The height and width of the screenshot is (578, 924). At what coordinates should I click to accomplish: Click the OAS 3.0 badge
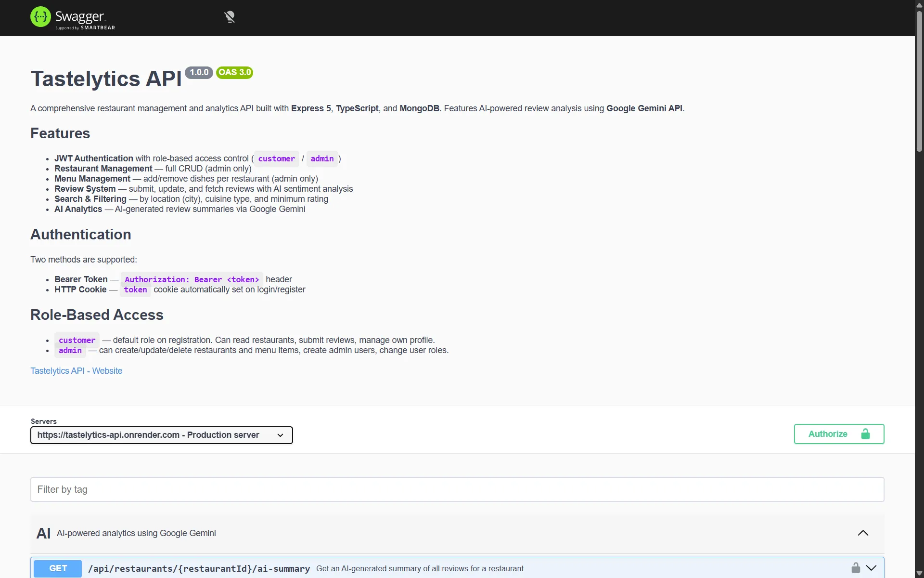234,72
